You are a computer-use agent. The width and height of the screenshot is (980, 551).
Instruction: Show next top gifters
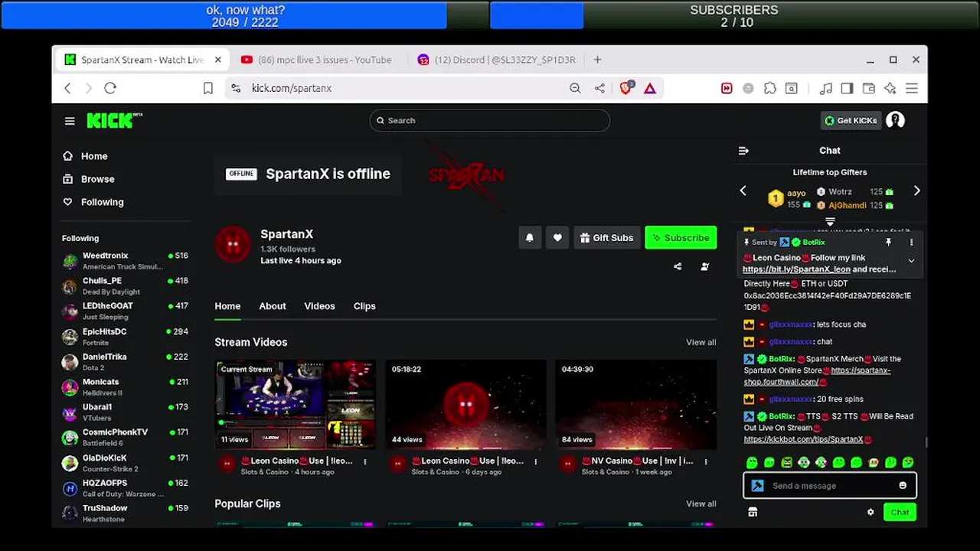(916, 191)
